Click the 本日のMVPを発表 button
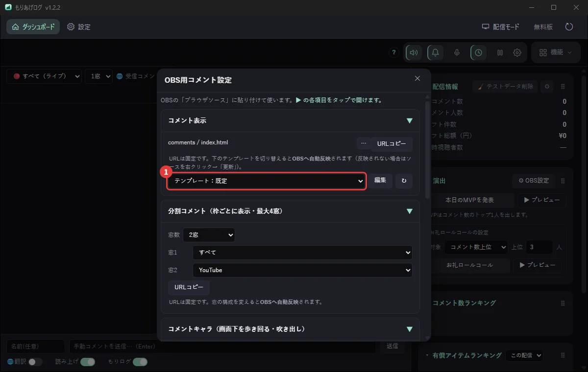588x372 pixels. tap(469, 200)
